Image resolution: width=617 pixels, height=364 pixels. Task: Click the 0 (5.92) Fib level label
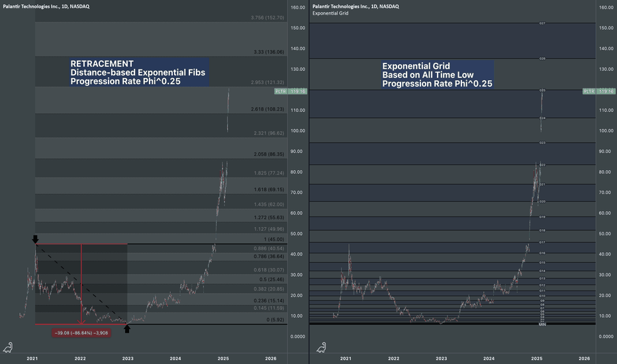pos(275,320)
